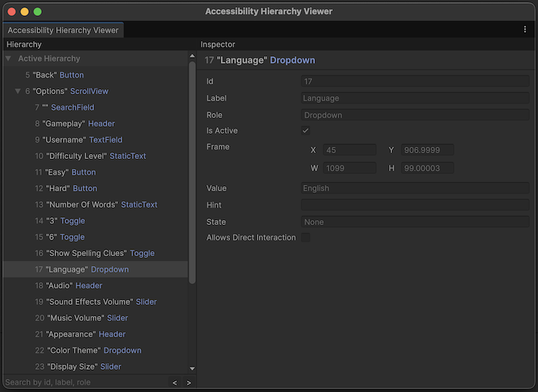Viewport: 538px width, 392px height.
Task: Uncheck the Is Active checkbox
Action: click(306, 131)
